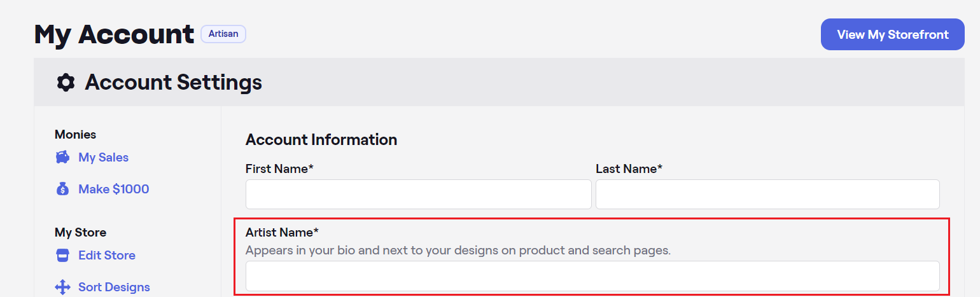Click the gear icon next to Account Settings
Screen dimensions: 980x297
click(x=66, y=83)
